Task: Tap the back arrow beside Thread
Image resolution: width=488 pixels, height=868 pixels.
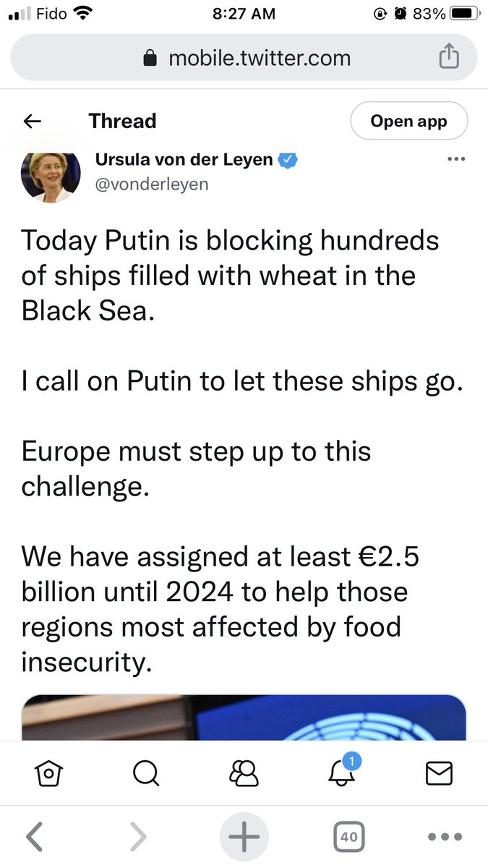Action: coord(33,122)
